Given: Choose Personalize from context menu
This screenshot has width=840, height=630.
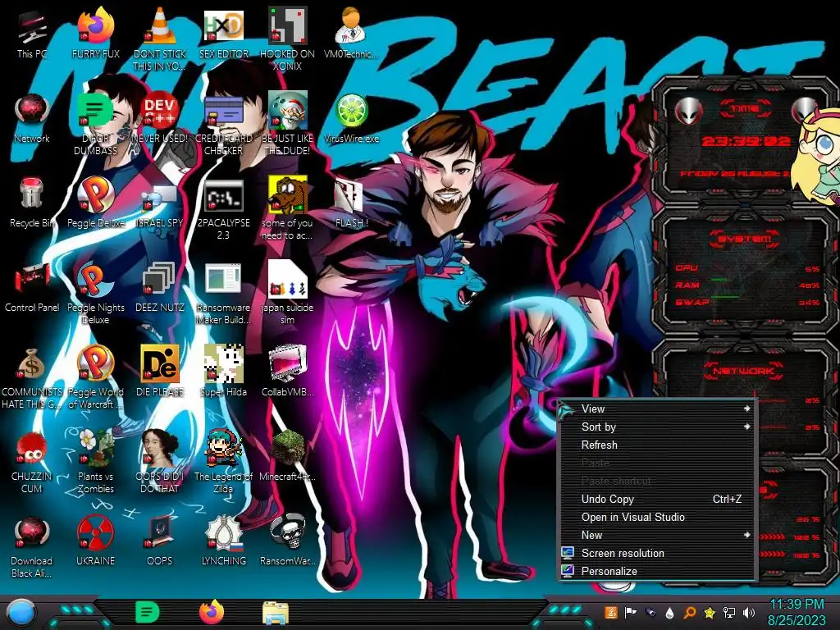Looking at the screenshot, I should coord(657,571).
